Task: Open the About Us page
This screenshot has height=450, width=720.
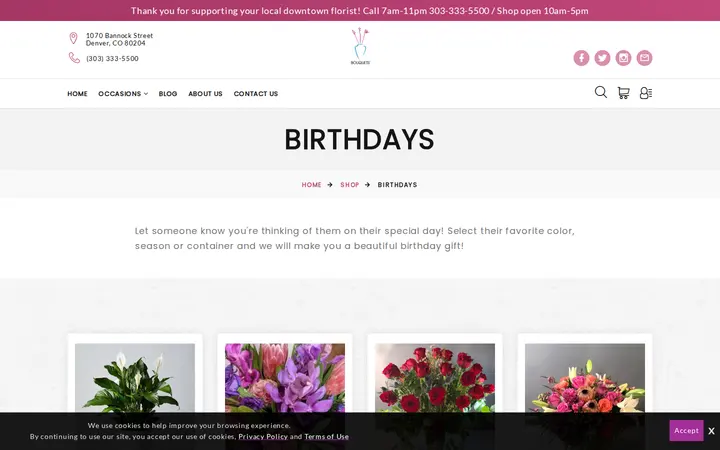Action: (x=205, y=94)
